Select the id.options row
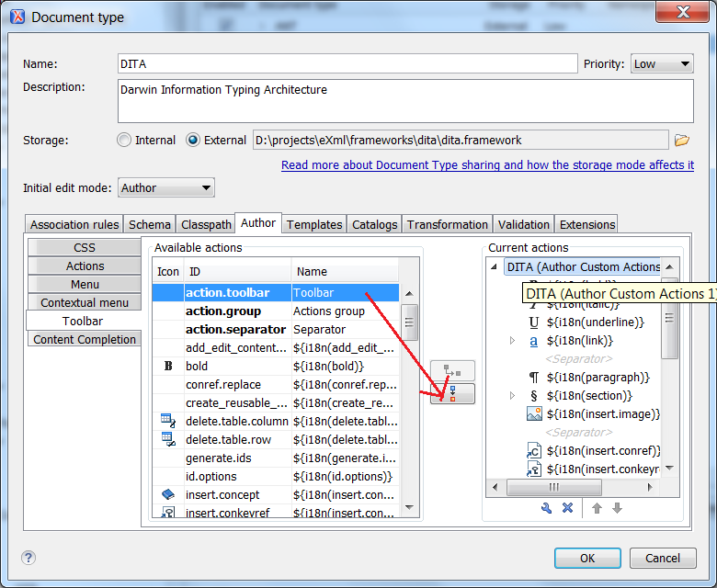The image size is (717, 588). click(276, 476)
